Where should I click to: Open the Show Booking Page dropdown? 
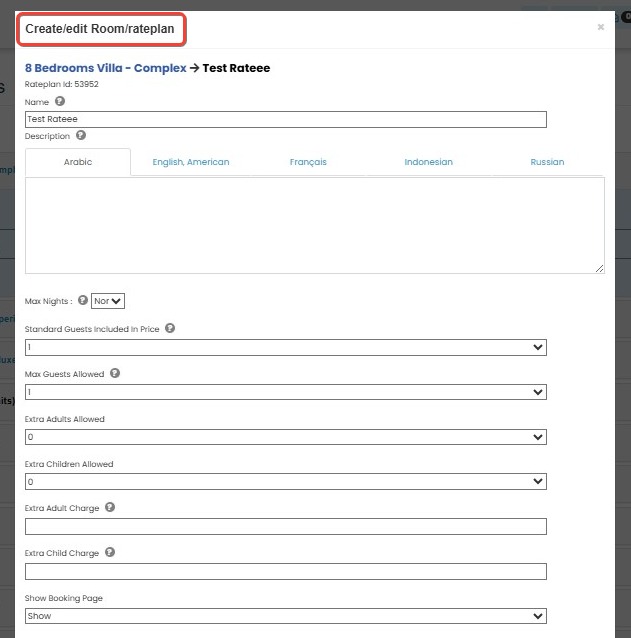[x=286, y=616]
